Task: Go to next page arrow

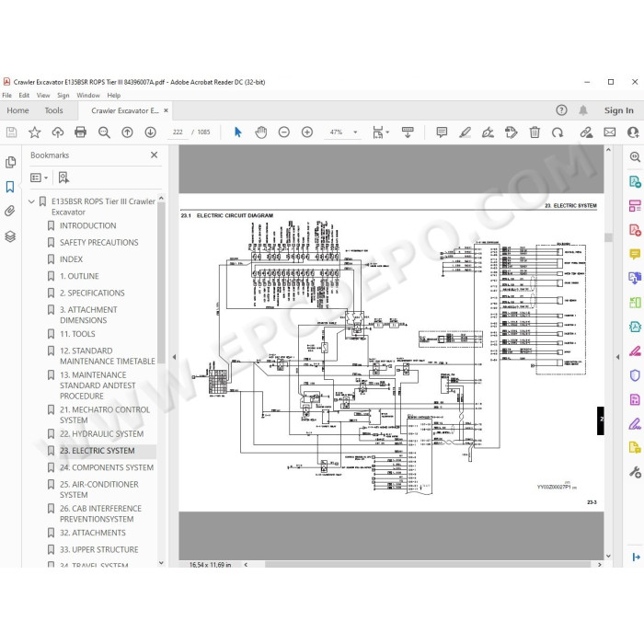Action: point(150,132)
